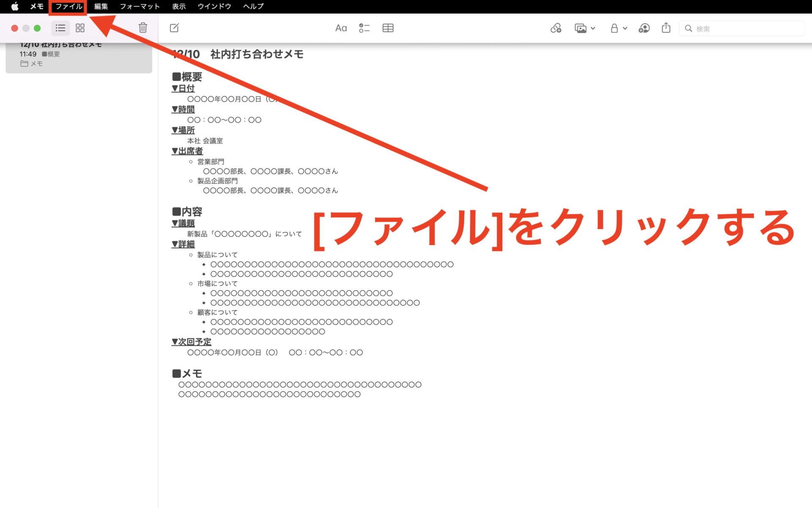The height and width of the screenshot is (508, 812).
Task: Open the Aa text format options
Action: coord(341,28)
